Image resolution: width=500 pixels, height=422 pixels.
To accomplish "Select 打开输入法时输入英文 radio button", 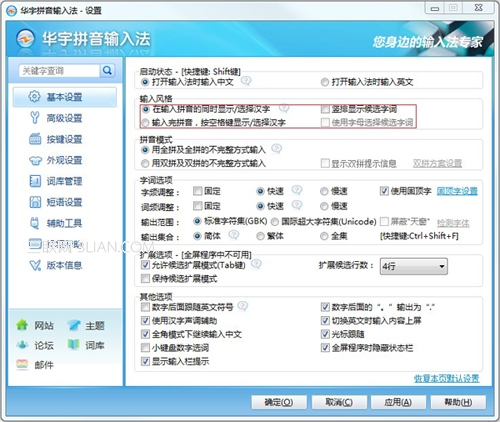I will [x=325, y=82].
